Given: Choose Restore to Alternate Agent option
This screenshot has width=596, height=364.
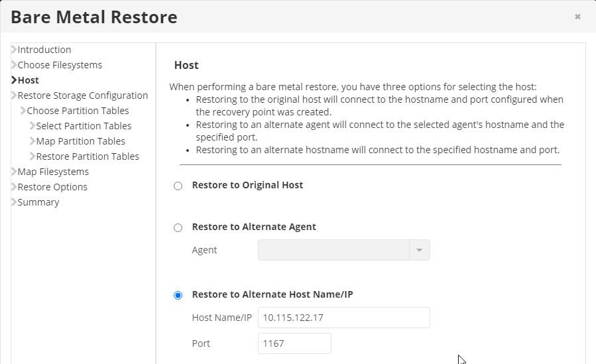Looking at the screenshot, I should [178, 227].
